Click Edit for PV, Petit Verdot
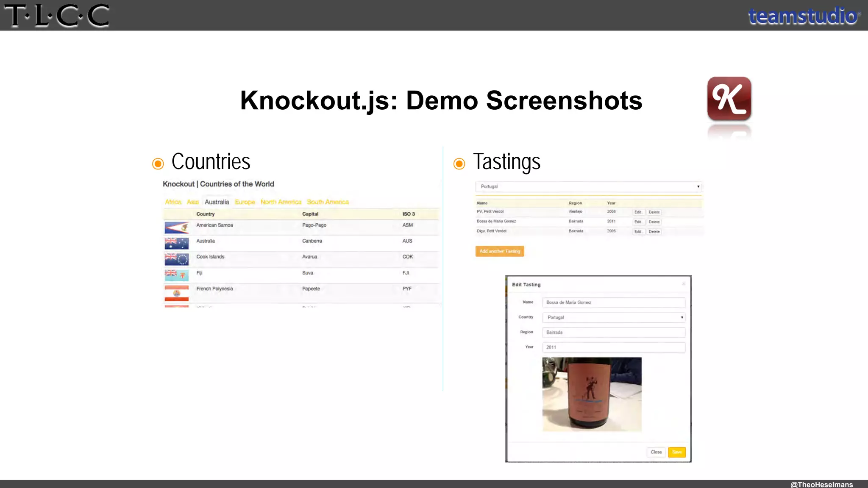 (638, 212)
